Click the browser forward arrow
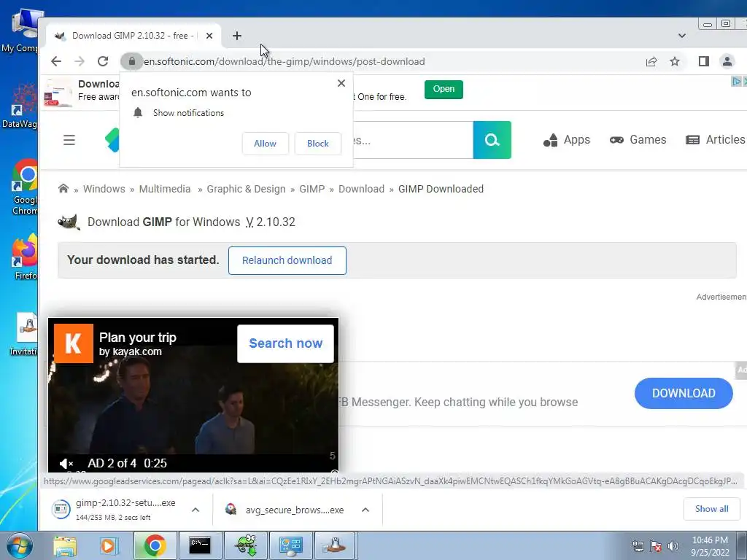This screenshot has height=560, width=747. [x=80, y=61]
